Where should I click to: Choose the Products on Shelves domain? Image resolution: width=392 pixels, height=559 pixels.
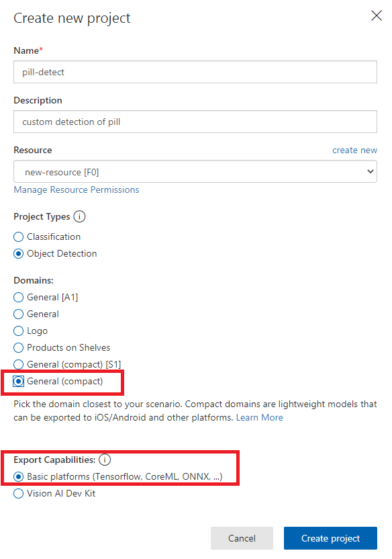pyautogui.click(x=19, y=347)
